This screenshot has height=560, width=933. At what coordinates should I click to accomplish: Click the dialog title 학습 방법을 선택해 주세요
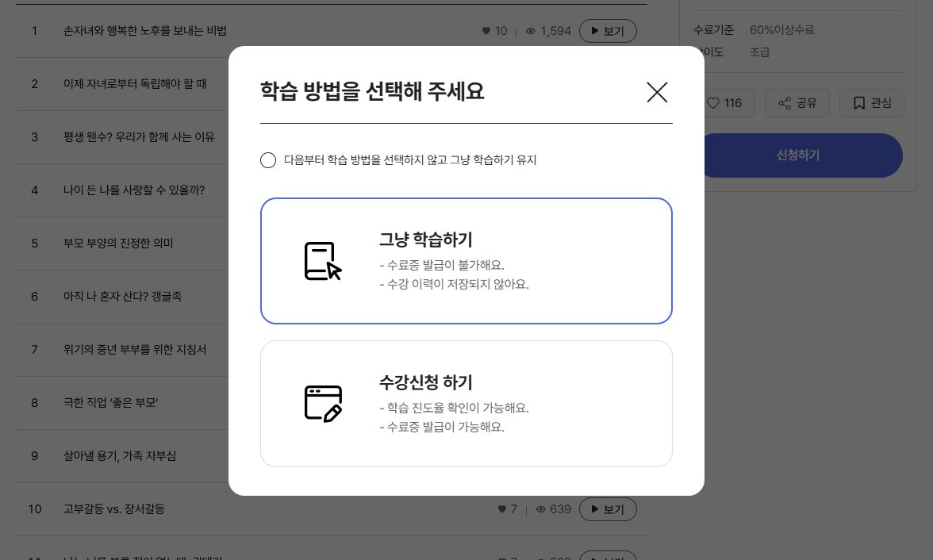click(372, 92)
